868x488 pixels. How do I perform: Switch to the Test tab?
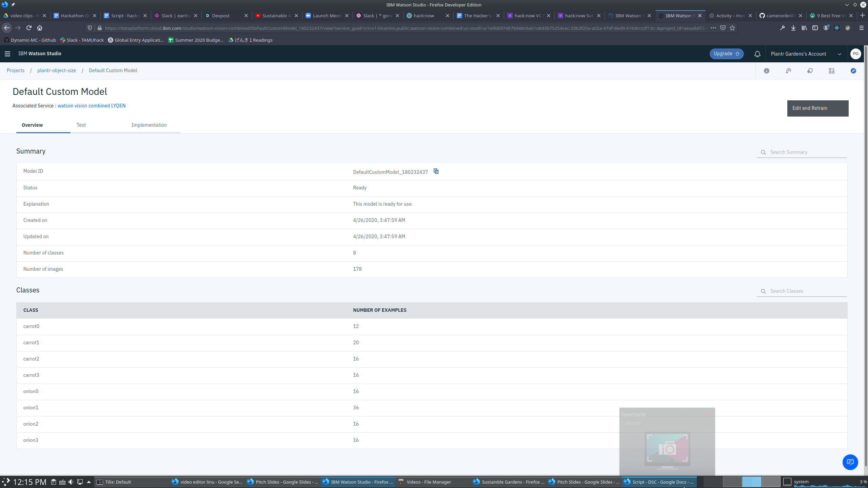tap(81, 125)
